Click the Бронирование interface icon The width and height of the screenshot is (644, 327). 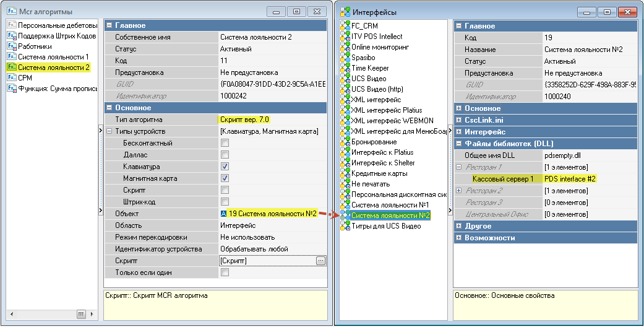tap(345, 142)
